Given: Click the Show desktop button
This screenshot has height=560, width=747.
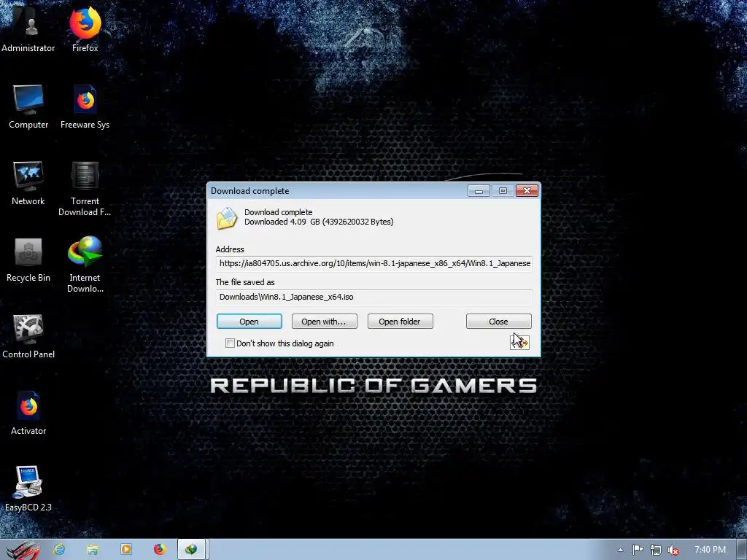Looking at the screenshot, I should click(x=742, y=550).
